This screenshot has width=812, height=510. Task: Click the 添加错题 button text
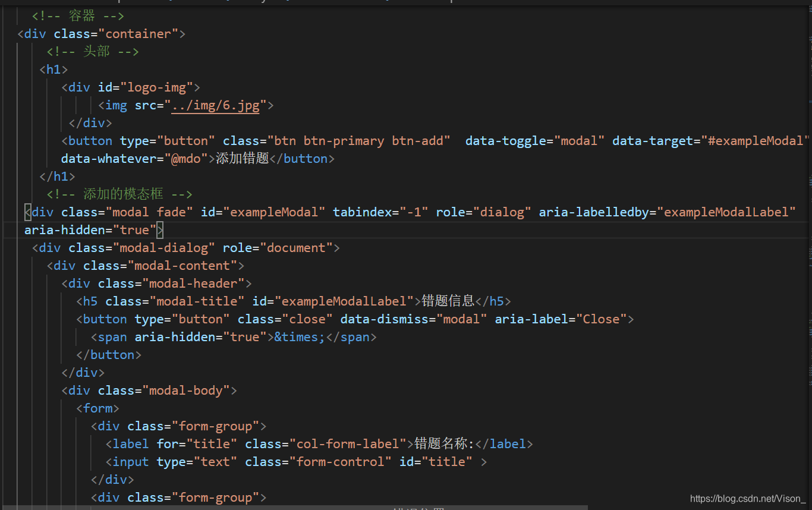click(x=243, y=159)
